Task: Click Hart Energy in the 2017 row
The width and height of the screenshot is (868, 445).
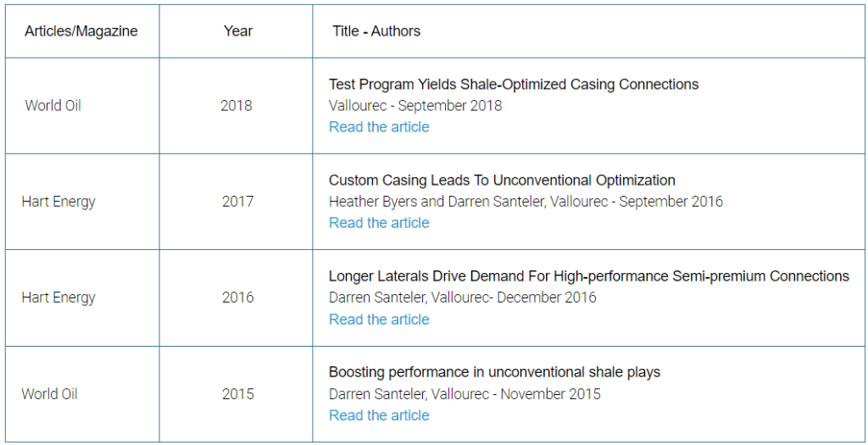Action: 58,202
